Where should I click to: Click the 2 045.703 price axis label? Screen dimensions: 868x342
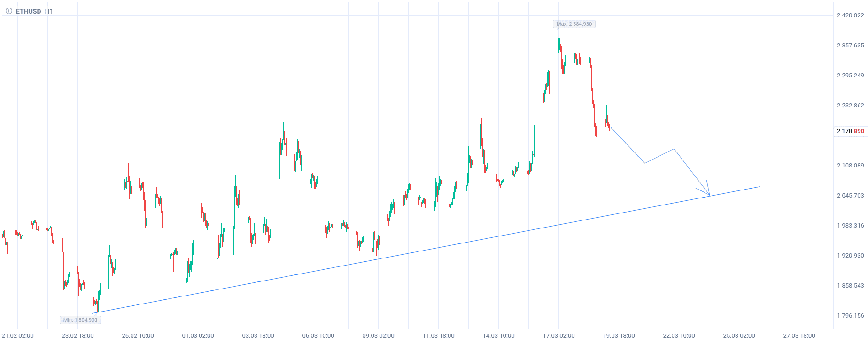pyautogui.click(x=850, y=196)
